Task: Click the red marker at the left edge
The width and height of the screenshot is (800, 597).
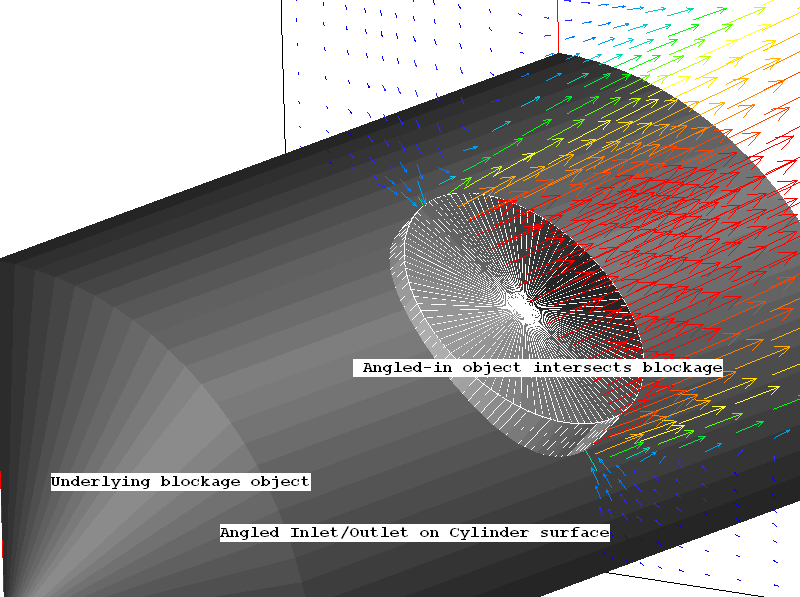Action: 2,480
